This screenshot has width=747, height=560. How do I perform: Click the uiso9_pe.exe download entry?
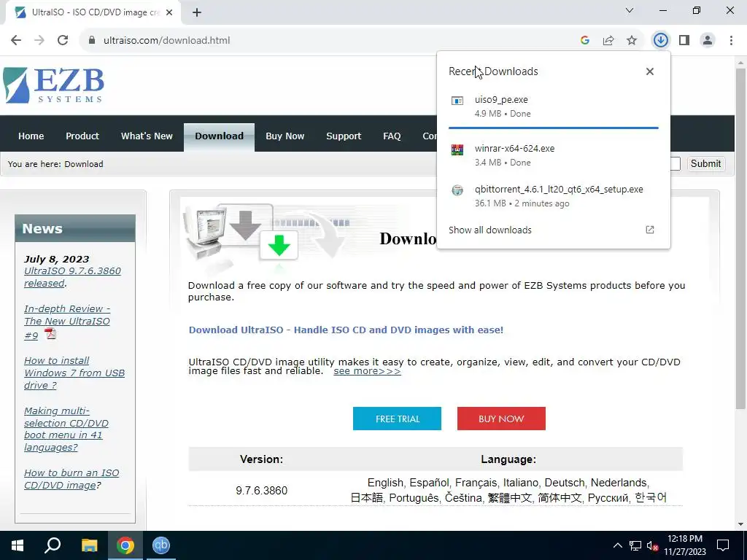point(554,106)
